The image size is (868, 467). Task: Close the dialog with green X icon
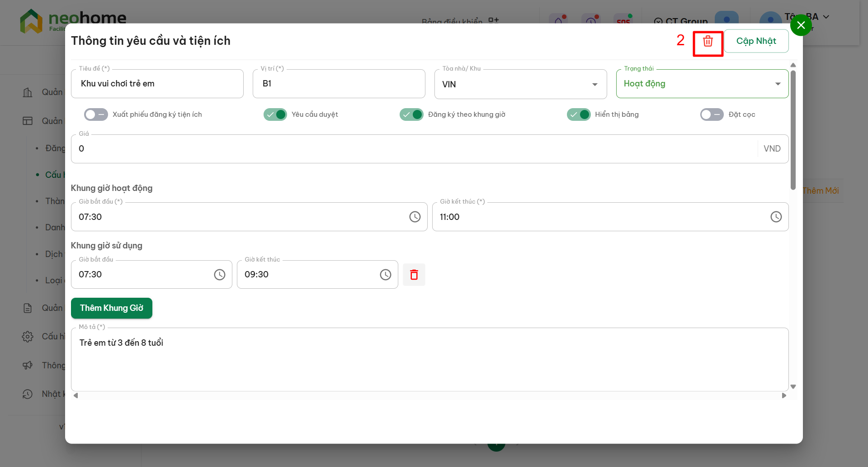click(x=801, y=25)
